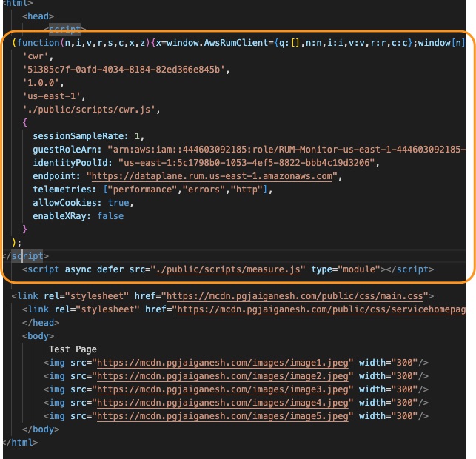Click the application ID string '51385c7f-0afd-4034-8184-82ed366e845b'

(124, 70)
